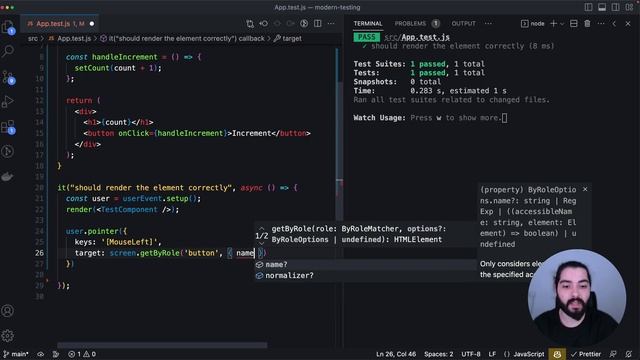The height and width of the screenshot is (360, 640).
Task: Click the terminal panel left chevron
Action: (x=614, y=24)
